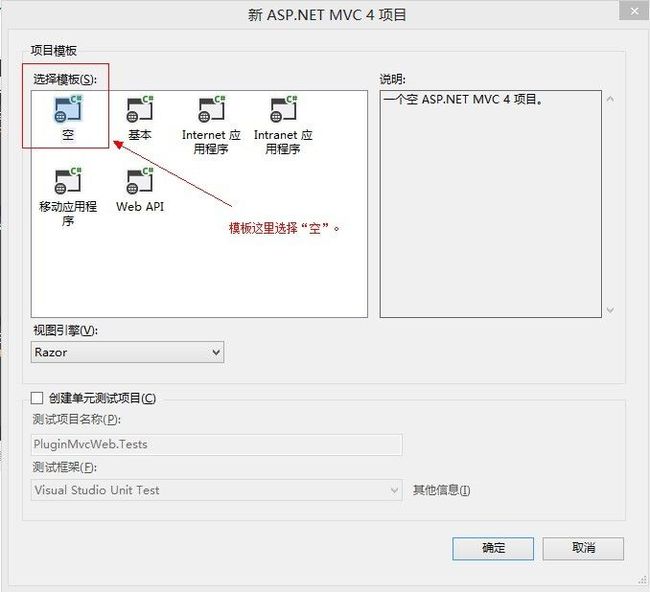The width and height of the screenshot is (650, 592).
Task: Click the description scrollbar up arrow
Action: tap(610, 99)
